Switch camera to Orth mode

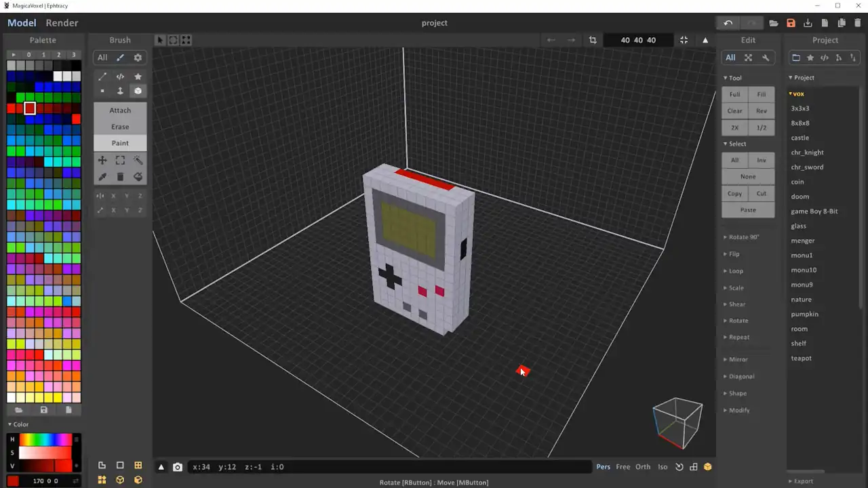[643, 467]
